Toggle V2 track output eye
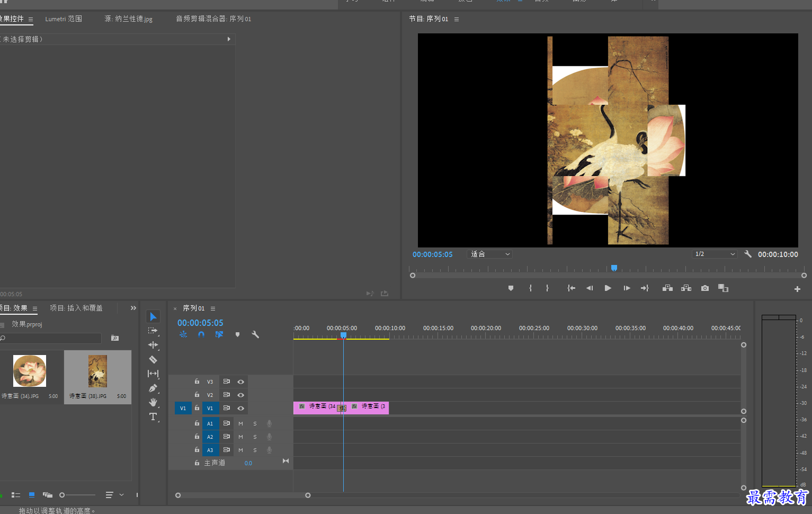This screenshot has height=514, width=812. click(240, 395)
